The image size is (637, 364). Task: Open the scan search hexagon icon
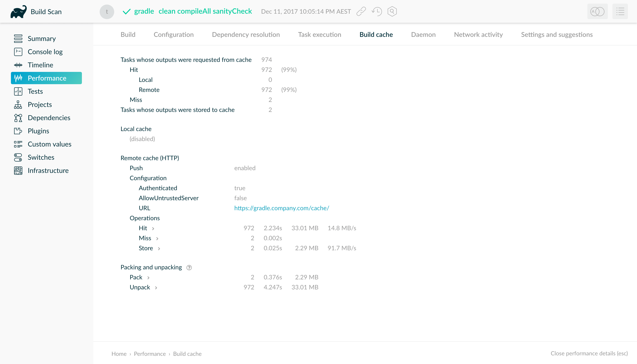(x=392, y=11)
